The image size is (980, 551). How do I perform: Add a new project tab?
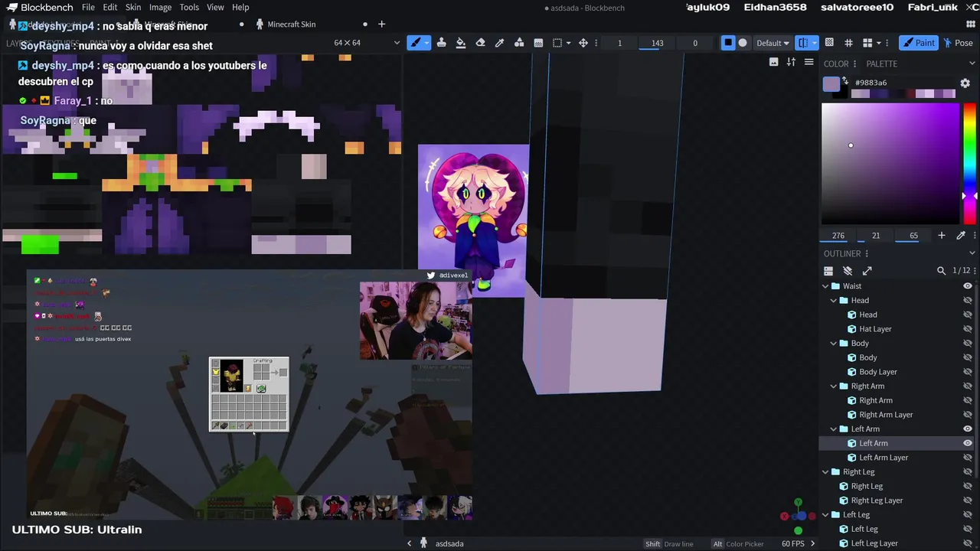point(381,24)
